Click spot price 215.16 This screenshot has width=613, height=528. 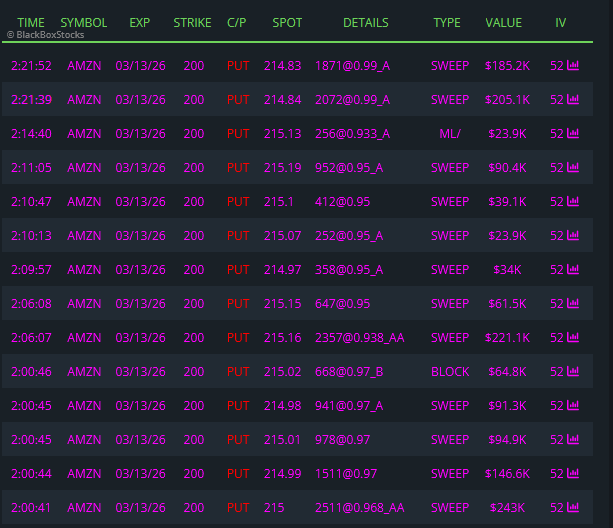click(283, 338)
